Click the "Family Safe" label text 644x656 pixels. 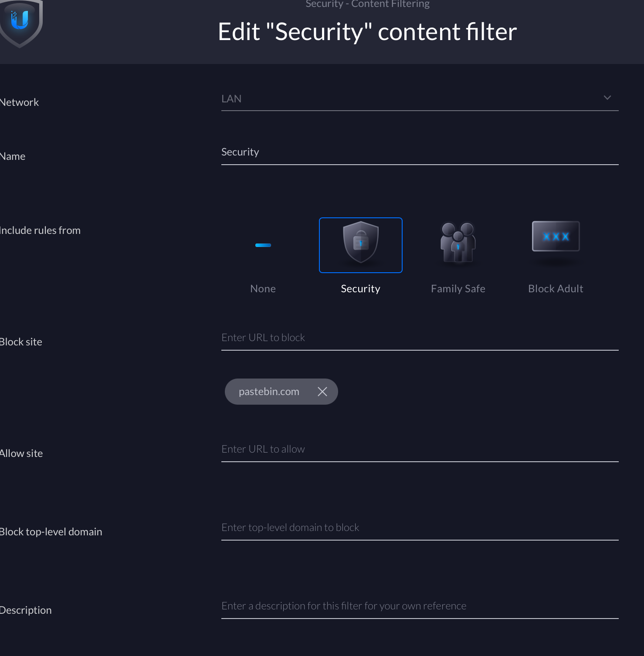pyautogui.click(x=458, y=289)
